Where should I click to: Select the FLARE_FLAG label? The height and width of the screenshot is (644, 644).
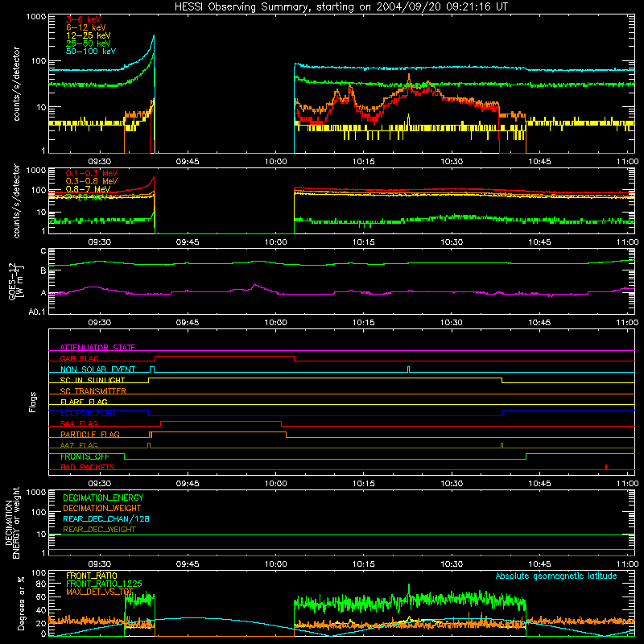(84, 402)
